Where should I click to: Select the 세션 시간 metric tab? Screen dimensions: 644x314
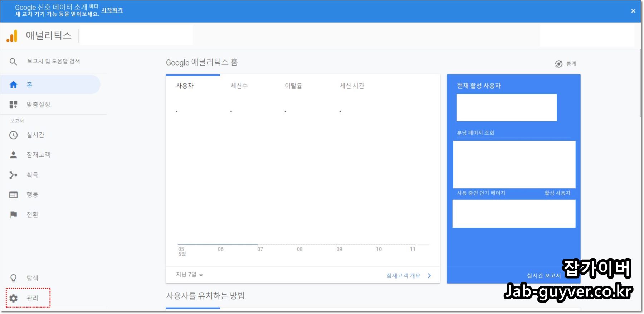pyautogui.click(x=352, y=86)
